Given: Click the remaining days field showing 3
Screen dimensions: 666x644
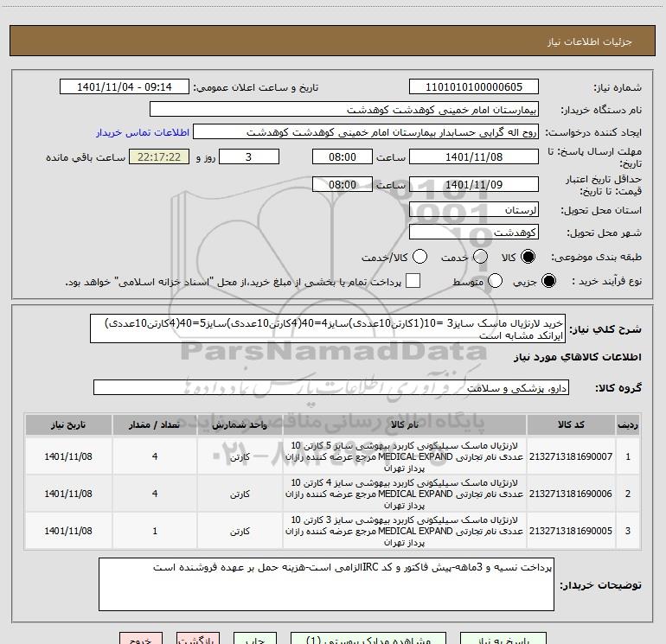Looking at the screenshot, I should click(249, 157).
